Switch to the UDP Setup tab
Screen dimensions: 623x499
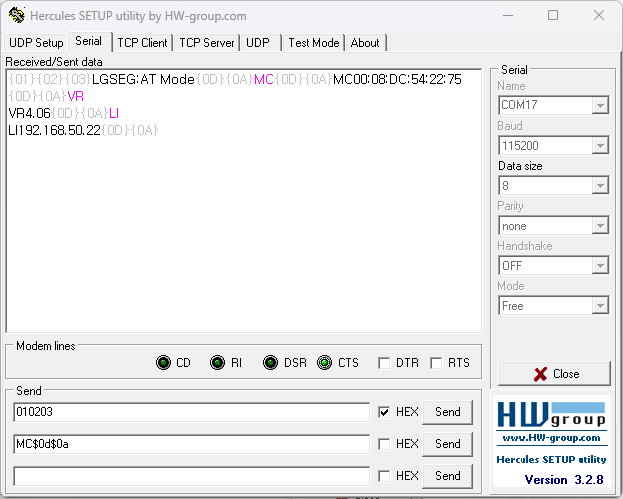pyautogui.click(x=36, y=43)
